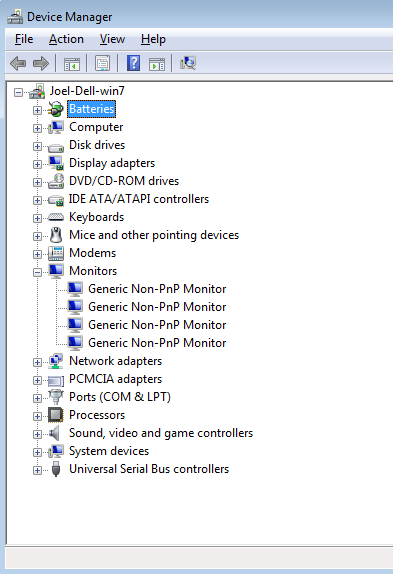Select the Joel-Dell-win7 label
Screen dimensions: 393x574
[x=87, y=91]
